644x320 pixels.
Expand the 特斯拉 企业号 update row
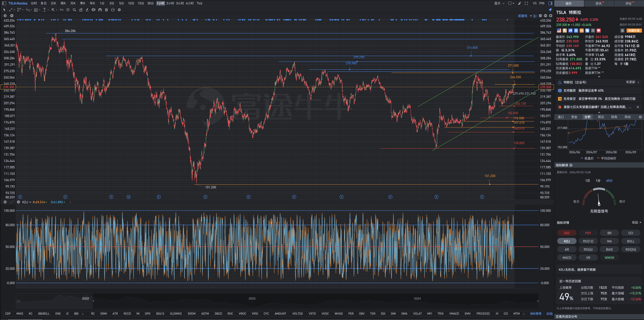coord(599,82)
